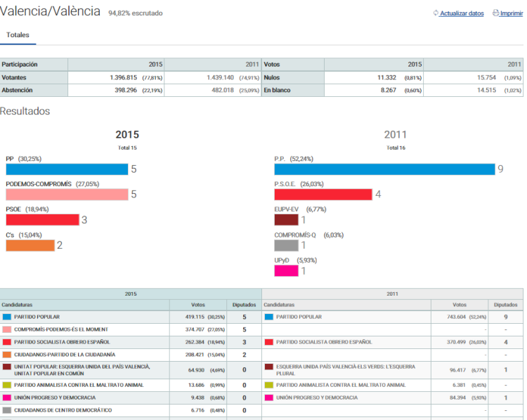Click the CIUDADANOS-PARTIDO DE LA CIUDADANÍA row name
Screen dimensions: 527x420
coord(65,355)
